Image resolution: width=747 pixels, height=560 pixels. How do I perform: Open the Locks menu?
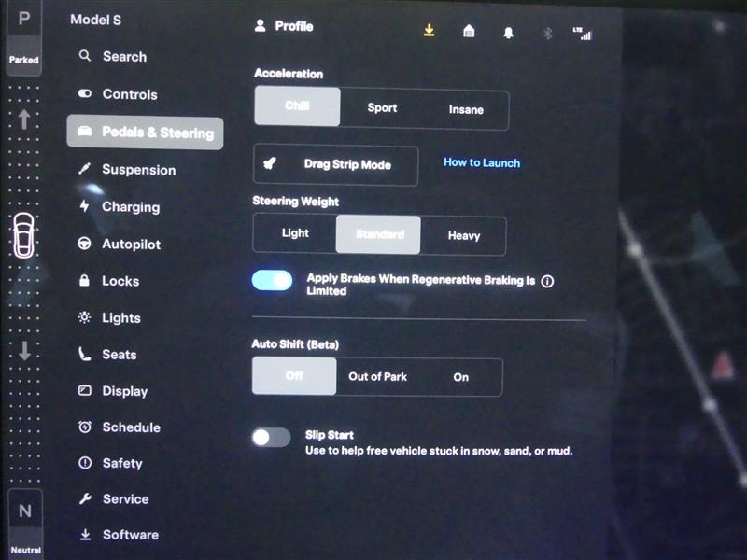tap(108, 281)
